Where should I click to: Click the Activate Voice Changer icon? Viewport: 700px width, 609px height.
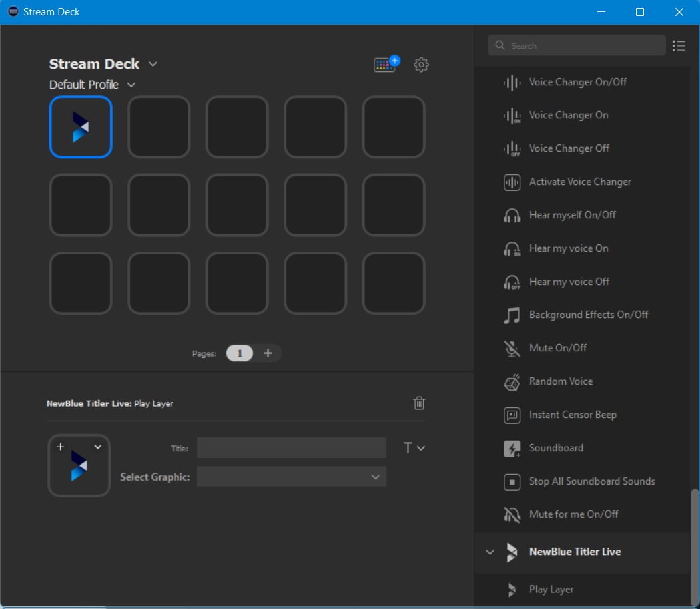pos(512,182)
